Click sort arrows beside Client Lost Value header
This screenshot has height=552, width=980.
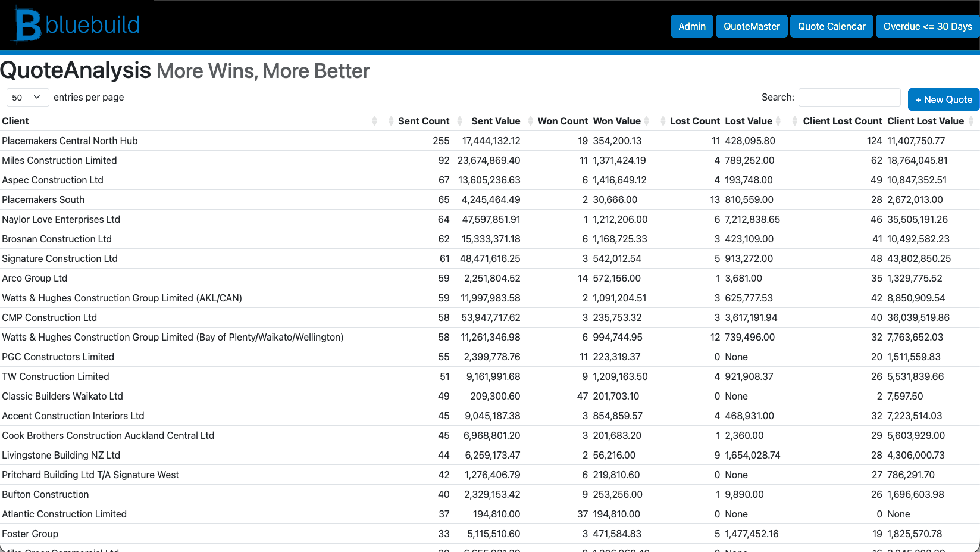[971, 121]
